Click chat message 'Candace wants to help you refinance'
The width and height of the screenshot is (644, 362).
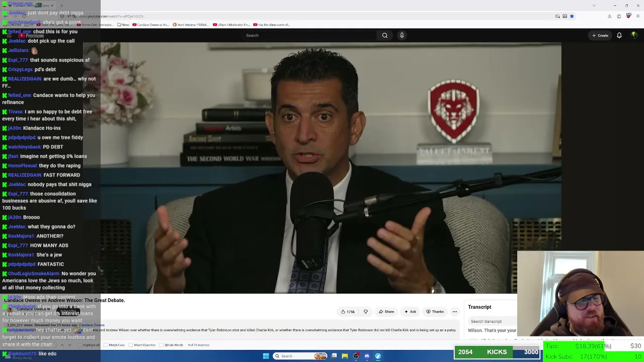[48, 99]
